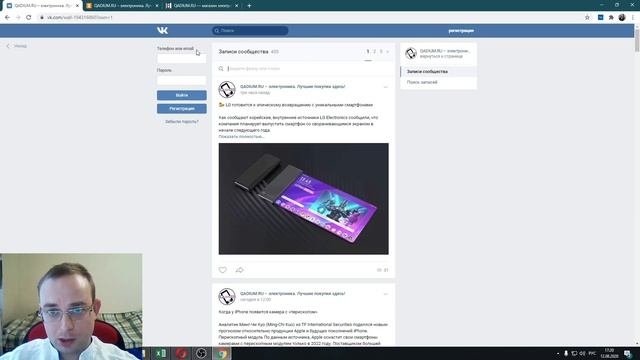Click the first post's view counter
This screenshot has height=360, width=640.
[382, 270]
